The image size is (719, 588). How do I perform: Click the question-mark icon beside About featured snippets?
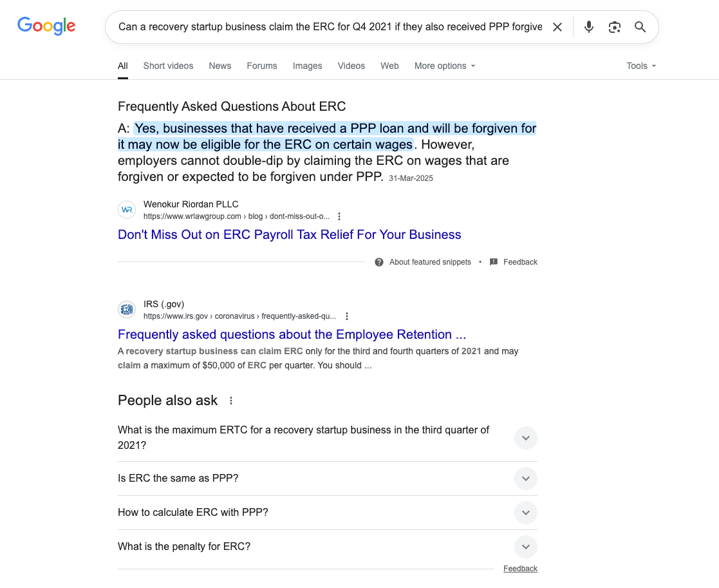pyautogui.click(x=378, y=262)
